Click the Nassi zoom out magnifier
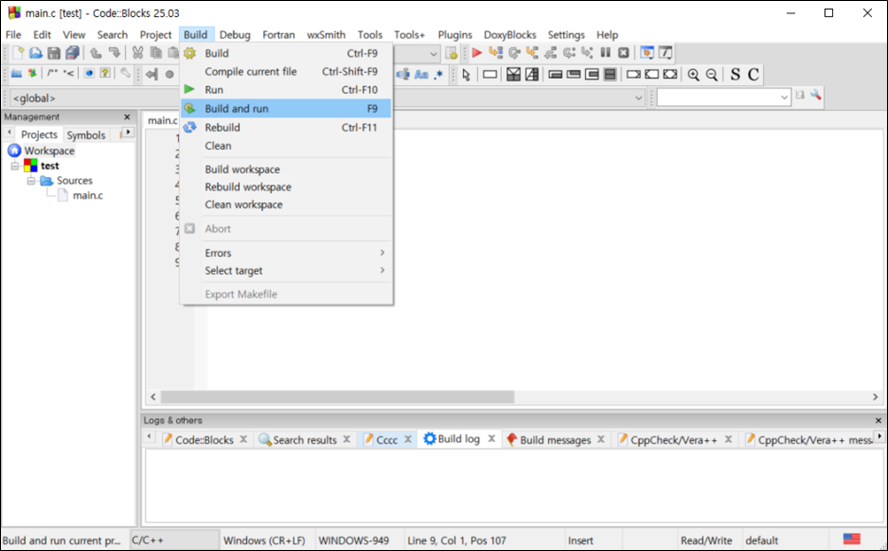 click(x=712, y=74)
